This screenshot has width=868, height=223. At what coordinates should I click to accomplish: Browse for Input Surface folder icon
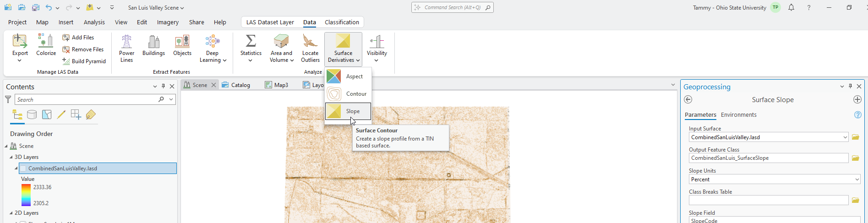855,137
